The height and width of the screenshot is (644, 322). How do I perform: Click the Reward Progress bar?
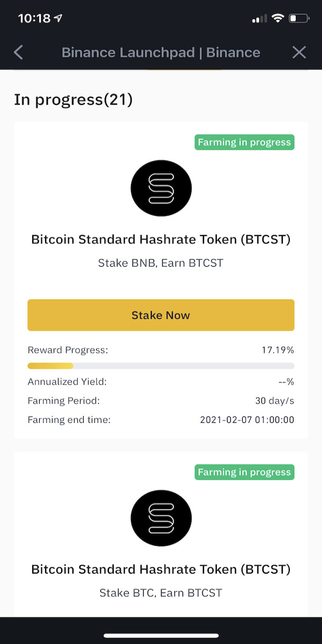161,365
